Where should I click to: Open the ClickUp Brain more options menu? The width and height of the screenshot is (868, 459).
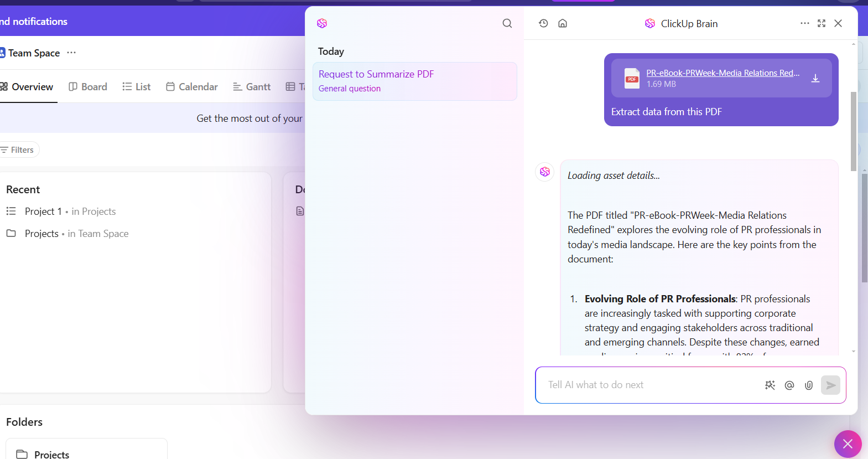click(x=804, y=23)
